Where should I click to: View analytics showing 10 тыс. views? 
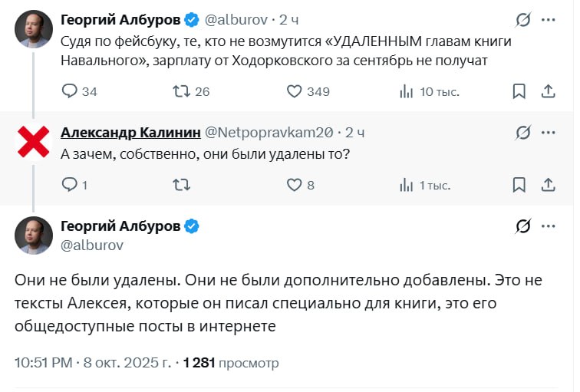pos(407,92)
